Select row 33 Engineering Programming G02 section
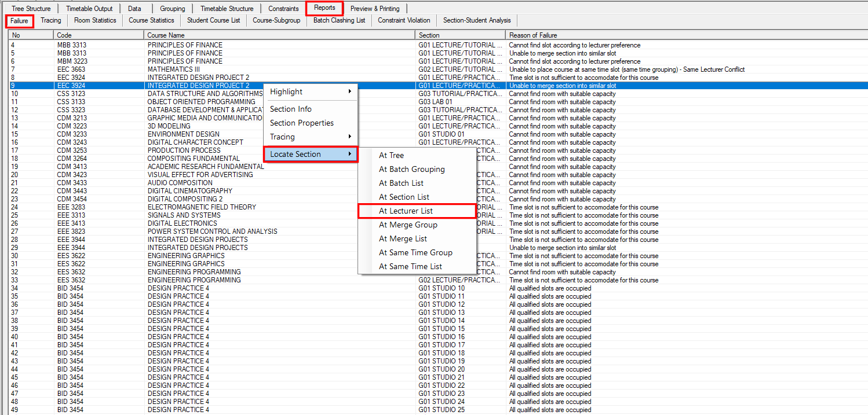 click(438, 280)
